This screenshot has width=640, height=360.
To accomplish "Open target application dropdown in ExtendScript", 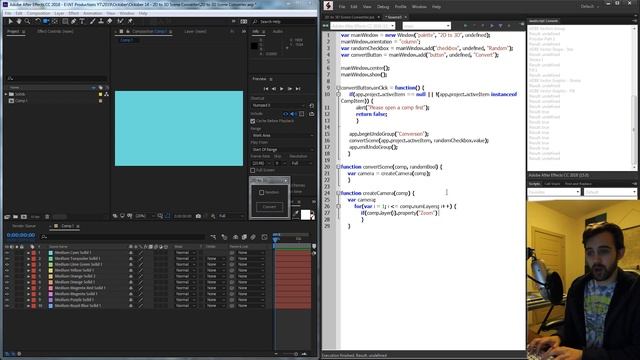I will point(362,26).
